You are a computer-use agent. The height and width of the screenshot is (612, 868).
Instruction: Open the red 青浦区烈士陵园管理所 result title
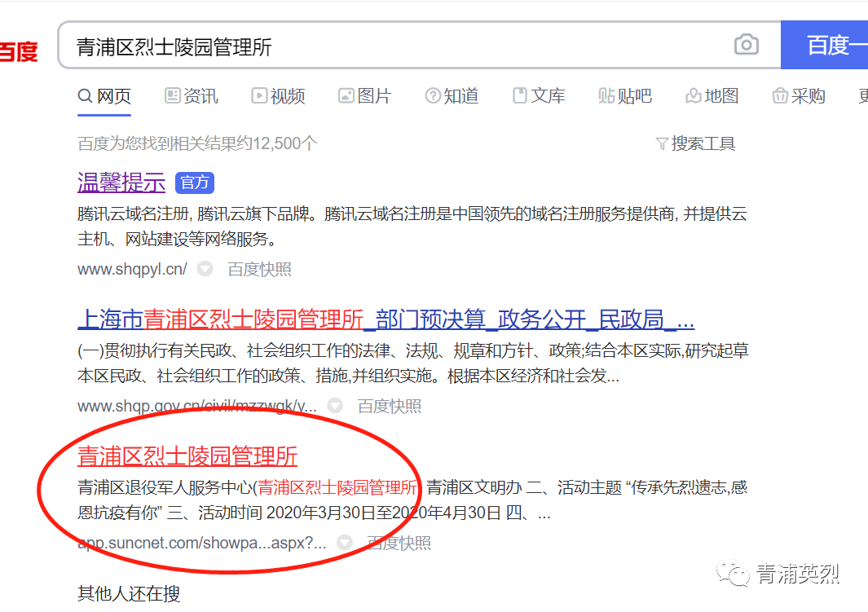coord(187,456)
